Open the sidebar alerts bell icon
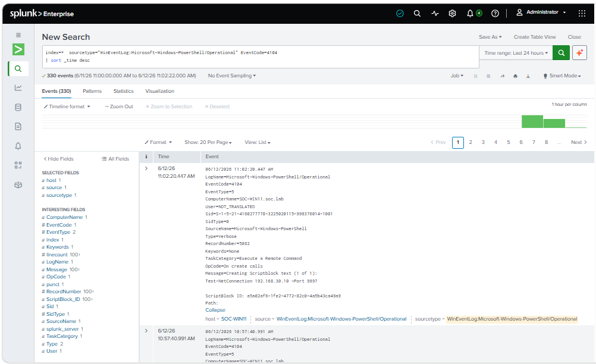This screenshot has width=596, height=364. pos(18,146)
